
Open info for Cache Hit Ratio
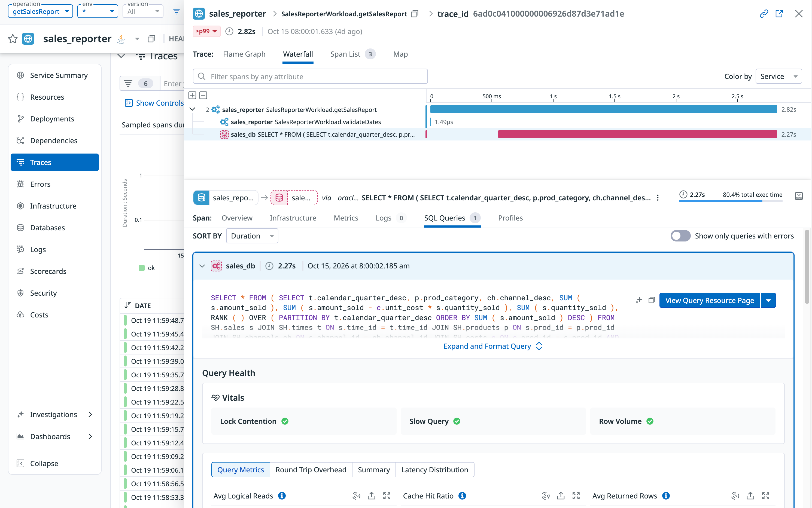462,495
